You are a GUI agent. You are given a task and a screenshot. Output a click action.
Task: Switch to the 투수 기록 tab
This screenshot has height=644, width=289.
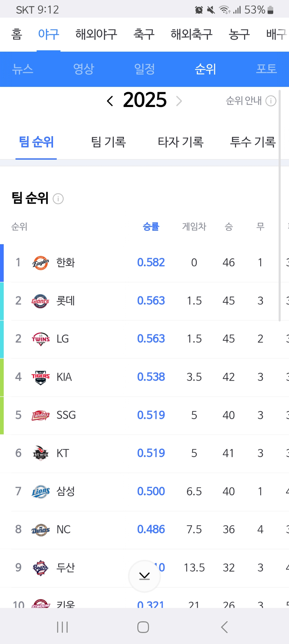(252, 142)
